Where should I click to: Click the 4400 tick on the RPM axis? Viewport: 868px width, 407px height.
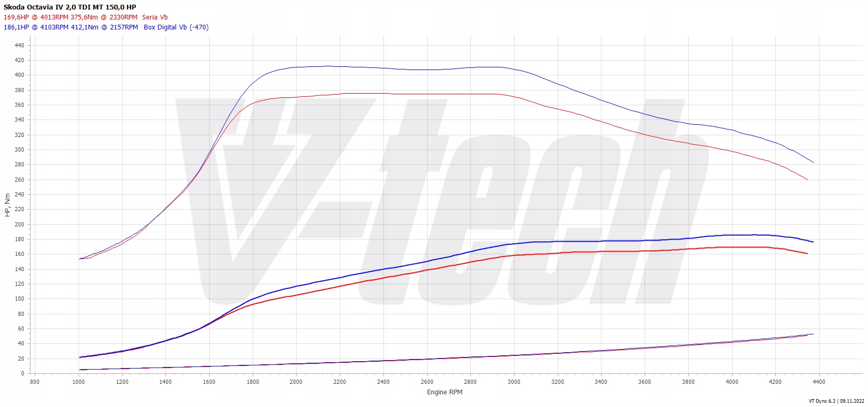[x=819, y=382]
